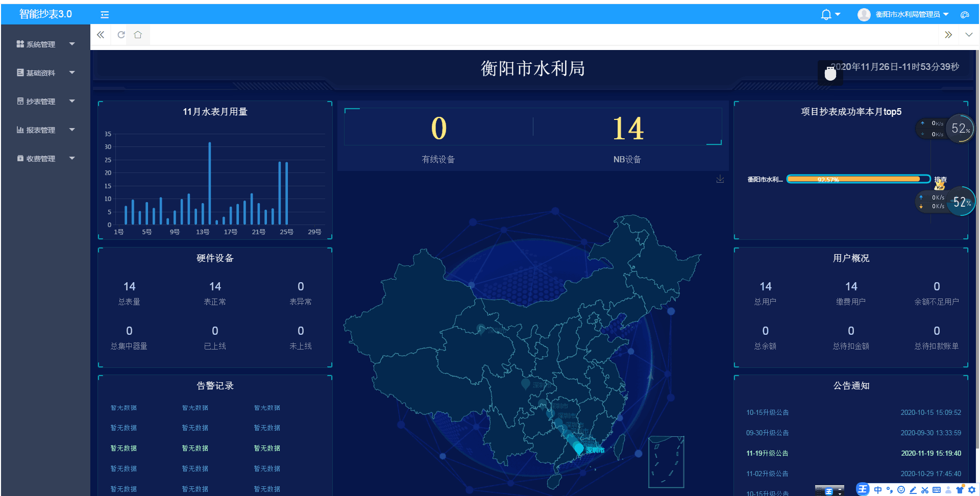Open the 11-19升级公告 announcement

click(x=767, y=453)
